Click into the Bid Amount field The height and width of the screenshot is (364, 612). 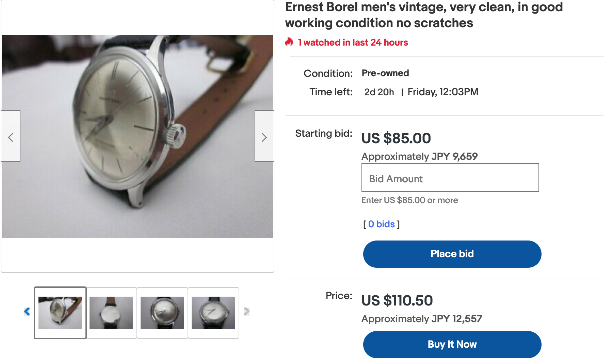click(x=450, y=178)
